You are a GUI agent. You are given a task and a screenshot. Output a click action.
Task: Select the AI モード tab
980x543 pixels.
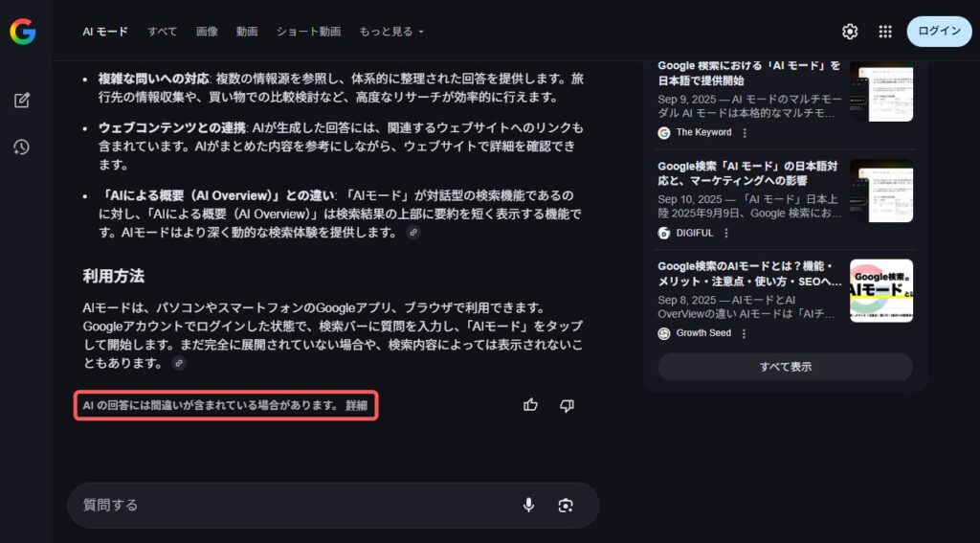pyautogui.click(x=105, y=32)
